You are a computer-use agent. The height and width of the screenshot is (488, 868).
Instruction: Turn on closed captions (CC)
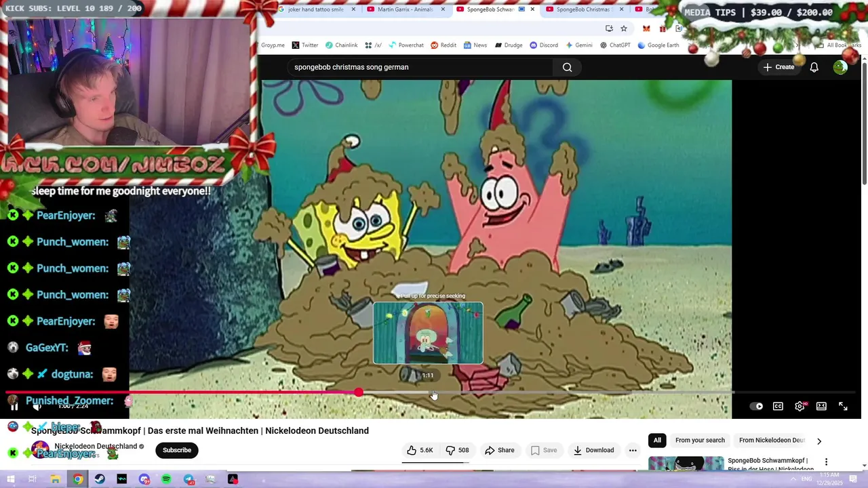point(778,406)
